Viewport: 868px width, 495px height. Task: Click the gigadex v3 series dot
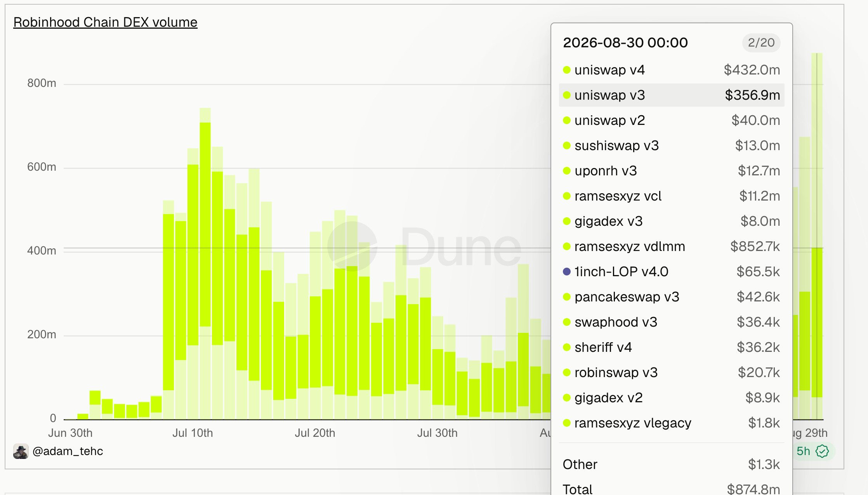tap(567, 221)
